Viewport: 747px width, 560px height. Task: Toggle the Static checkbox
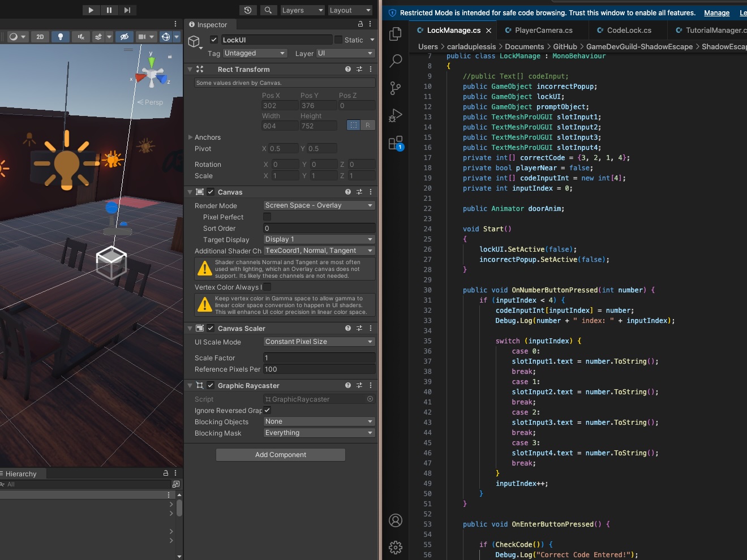pyautogui.click(x=338, y=40)
